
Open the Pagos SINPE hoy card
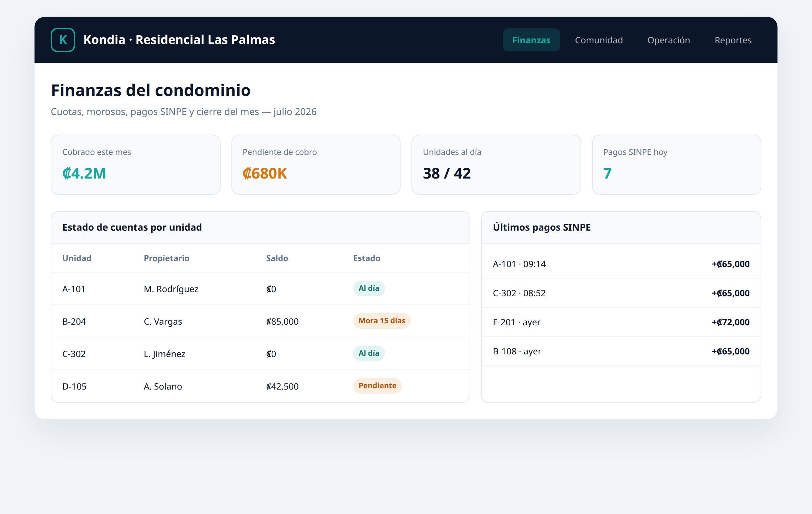(677, 165)
